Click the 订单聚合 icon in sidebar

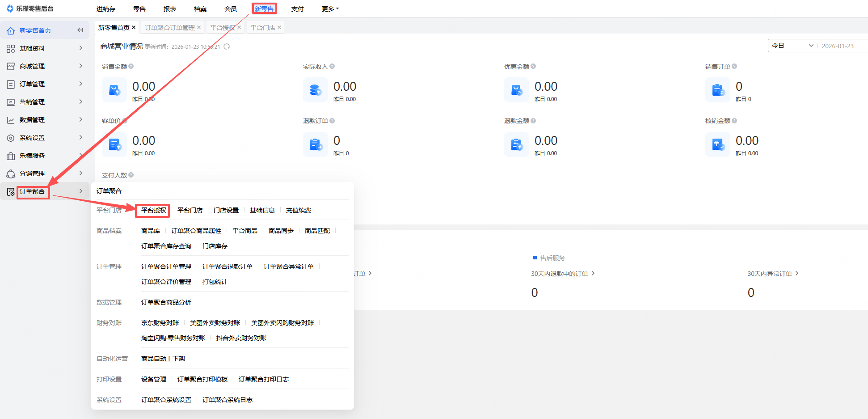pyautogui.click(x=11, y=191)
